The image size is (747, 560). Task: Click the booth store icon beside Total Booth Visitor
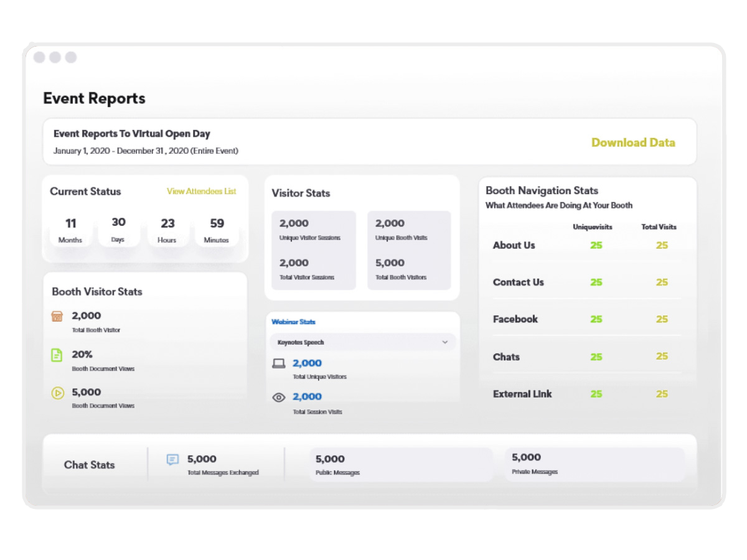[x=57, y=317]
